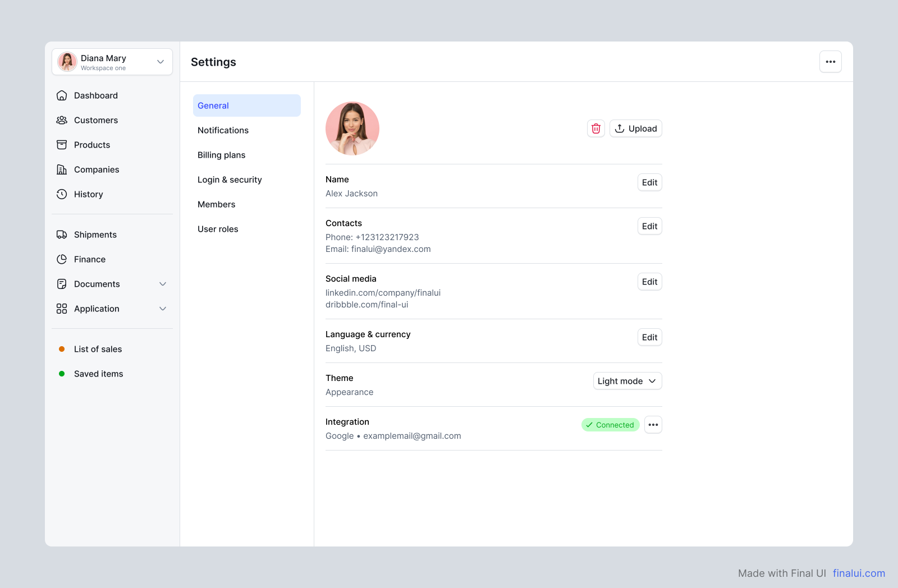Toggle Saved items green indicator
The height and width of the screenshot is (588, 898).
[61, 374]
